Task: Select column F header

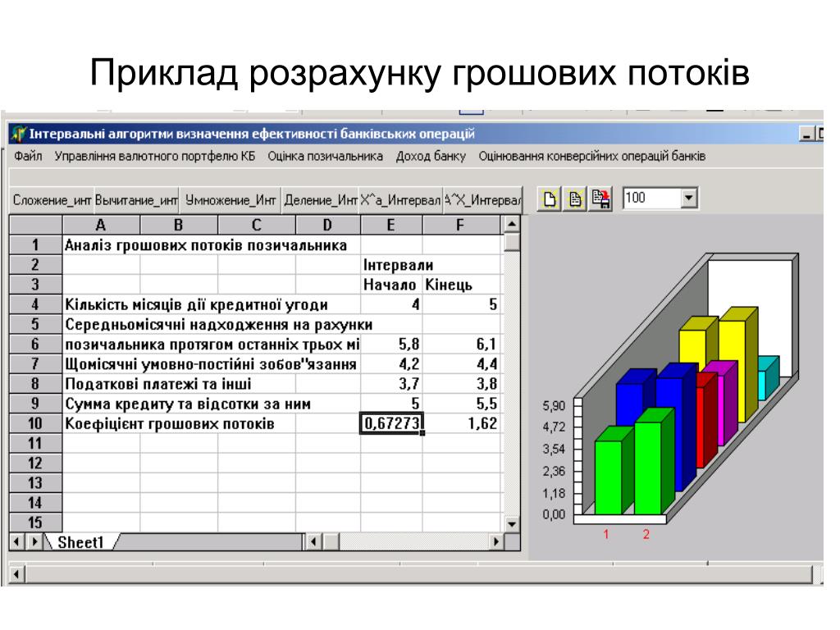Action: click(x=461, y=225)
